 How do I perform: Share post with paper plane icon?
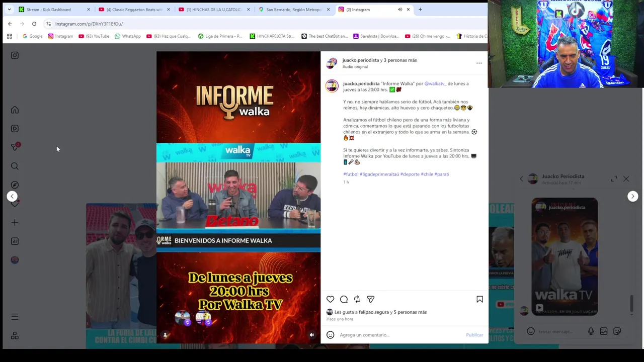[371, 299]
